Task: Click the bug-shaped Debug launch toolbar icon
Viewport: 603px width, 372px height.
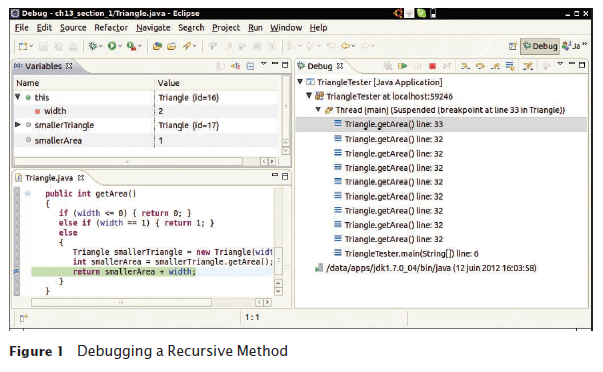Action: pyautogui.click(x=92, y=46)
